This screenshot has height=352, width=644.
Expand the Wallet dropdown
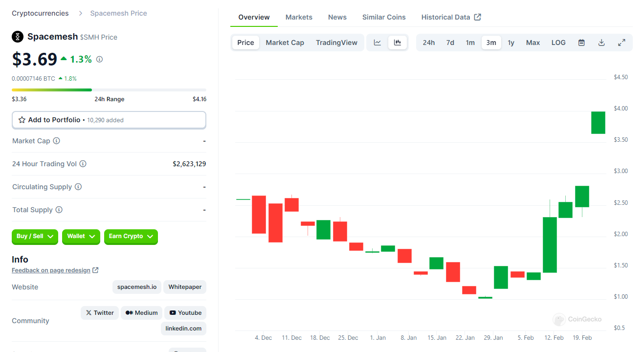tap(81, 237)
